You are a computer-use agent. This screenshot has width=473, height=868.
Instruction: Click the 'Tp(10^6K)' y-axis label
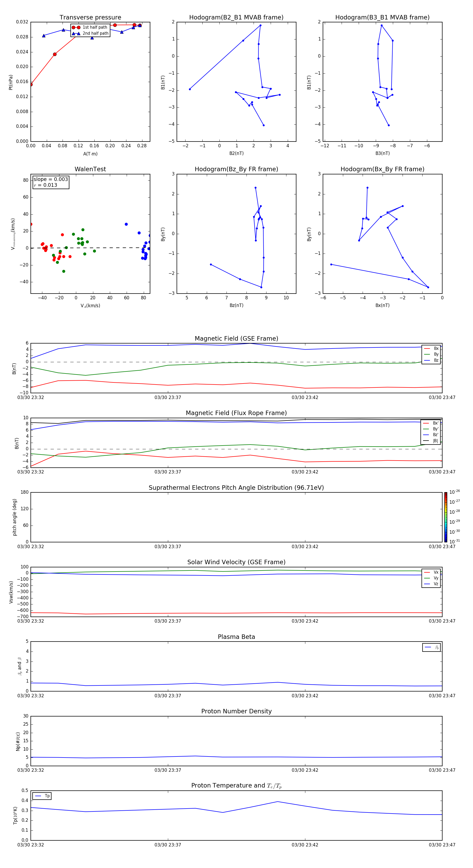click(15, 815)
